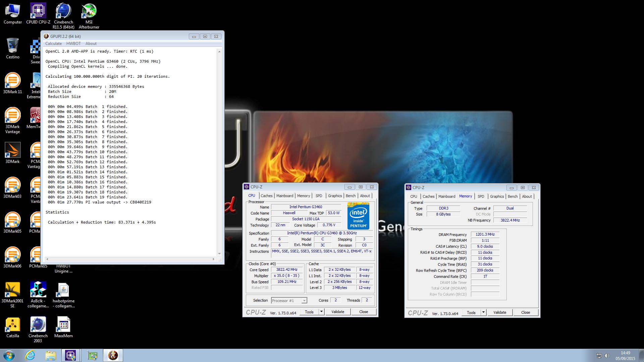This screenshot has height=362, width=644.
Task: Click the DRAM Frequency value 1201.3 MHz
Action: [485, 235]
